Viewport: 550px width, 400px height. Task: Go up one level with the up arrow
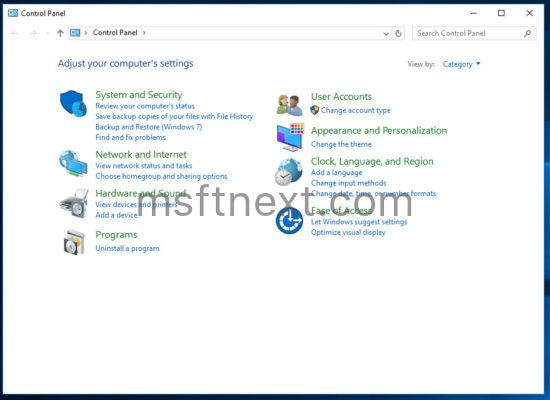60,33
